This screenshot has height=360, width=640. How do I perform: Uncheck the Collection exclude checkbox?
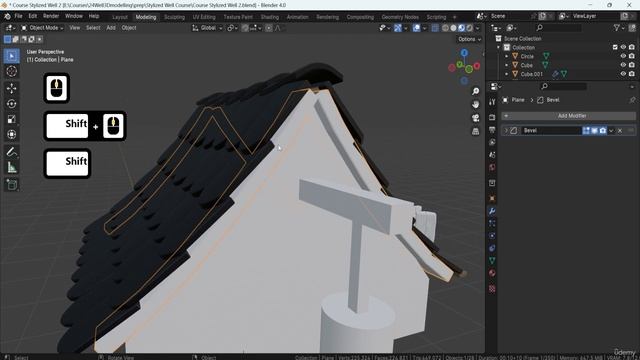click(615, 47)
